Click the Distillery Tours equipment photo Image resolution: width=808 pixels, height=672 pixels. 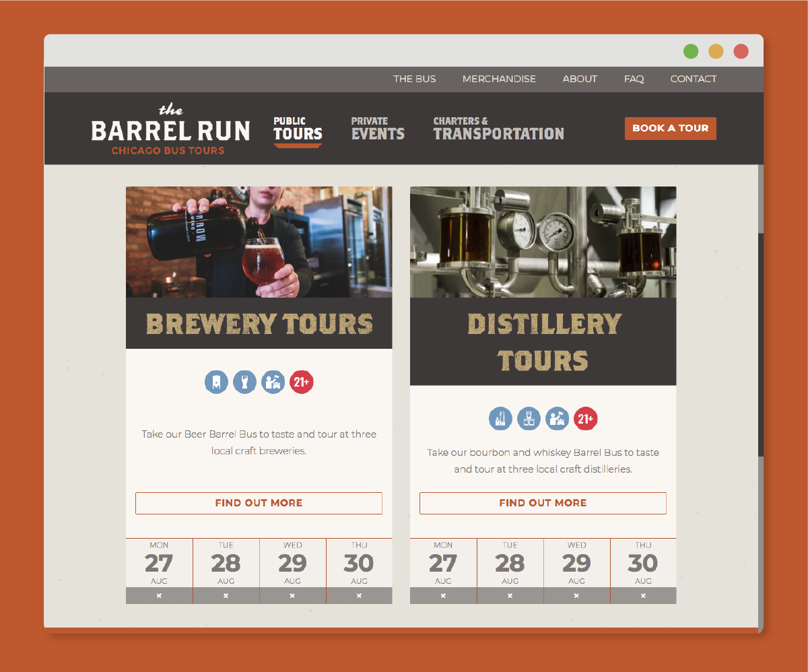point(543,242)
